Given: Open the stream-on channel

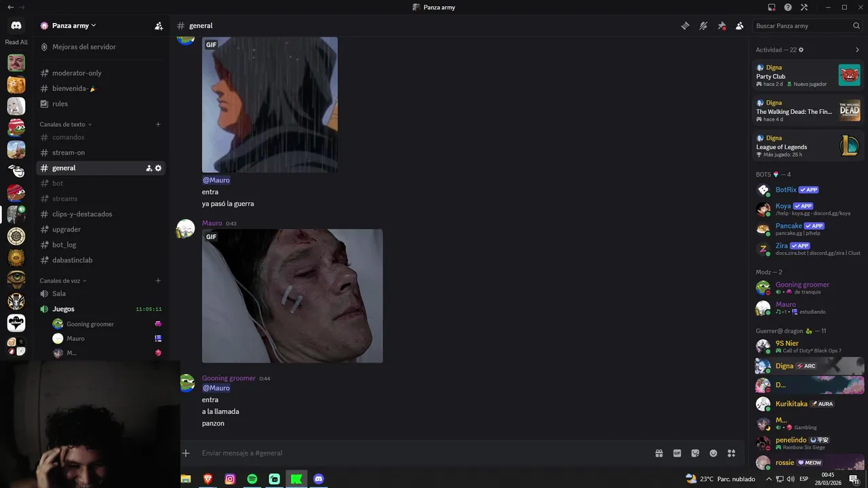Looking at the screenshot, I should 102,152.
